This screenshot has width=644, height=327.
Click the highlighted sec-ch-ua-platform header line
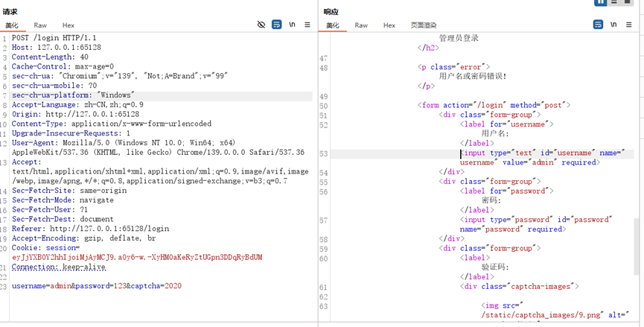73,95
